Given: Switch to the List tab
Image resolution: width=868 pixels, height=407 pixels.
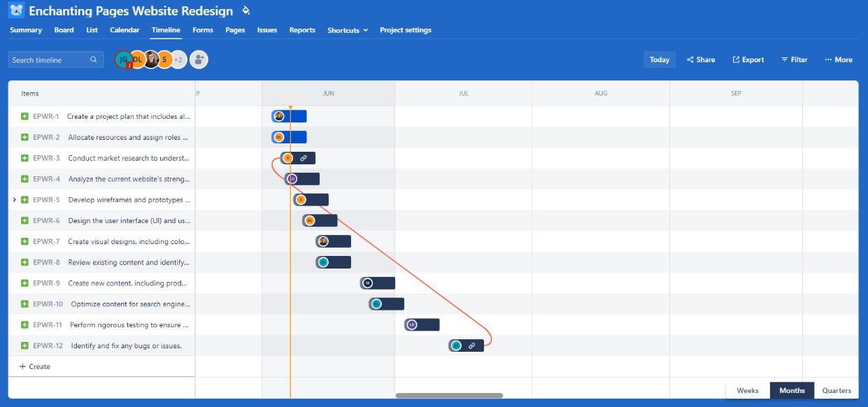Looking at the screenshot, I should [x=92, y=30].
